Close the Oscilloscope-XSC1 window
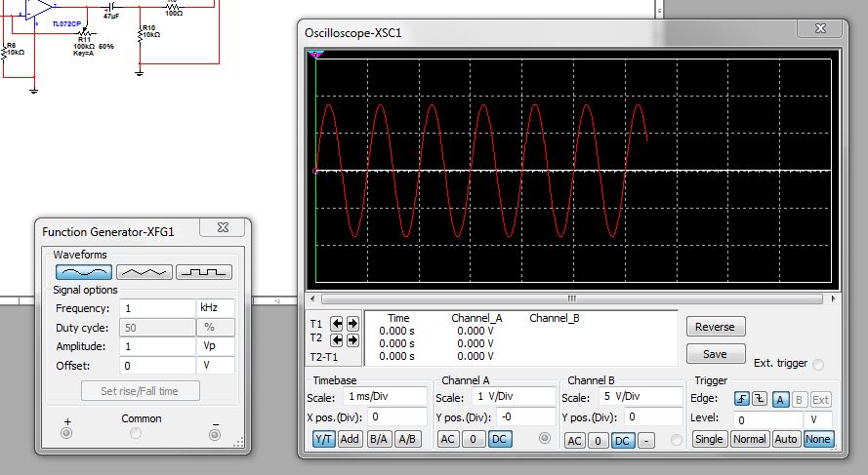Screen dimensions: 868x475 click(x=820, y=28)
